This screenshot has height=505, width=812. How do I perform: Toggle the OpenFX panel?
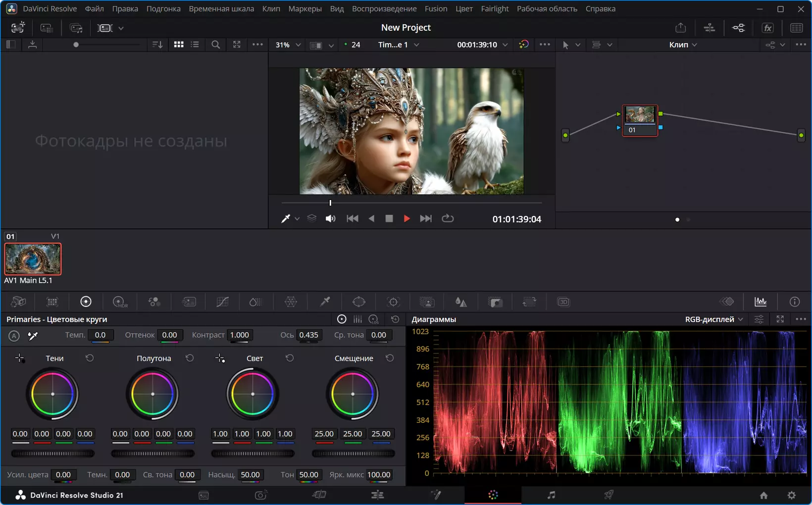[767, 28]
